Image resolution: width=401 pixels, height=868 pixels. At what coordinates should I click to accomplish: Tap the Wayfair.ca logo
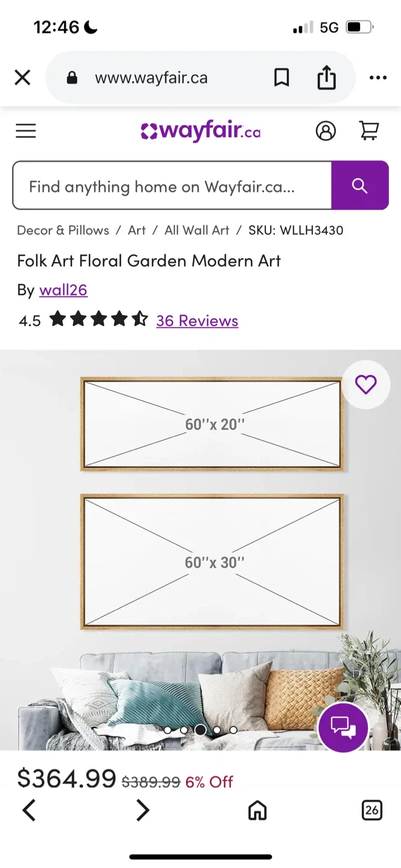200,131
